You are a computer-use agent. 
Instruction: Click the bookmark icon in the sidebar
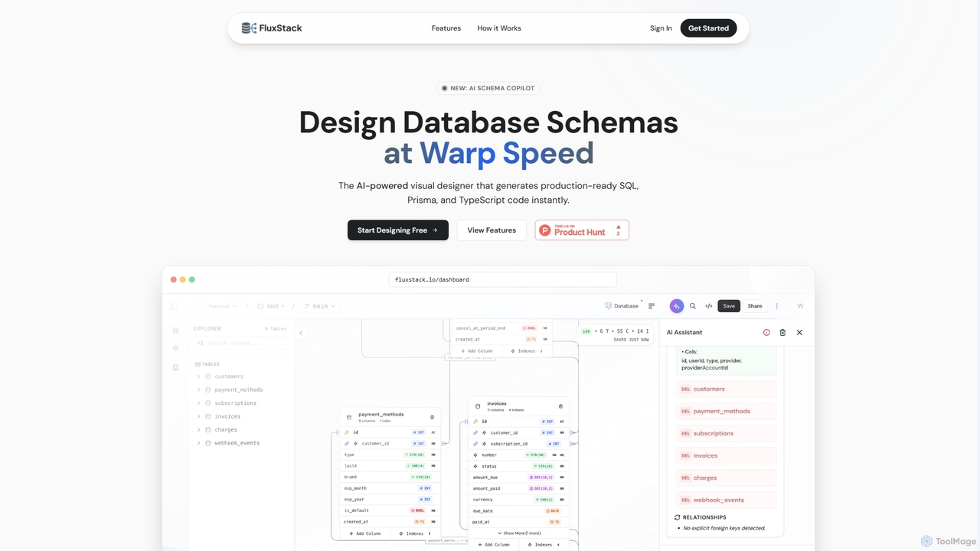coord(175,367)
